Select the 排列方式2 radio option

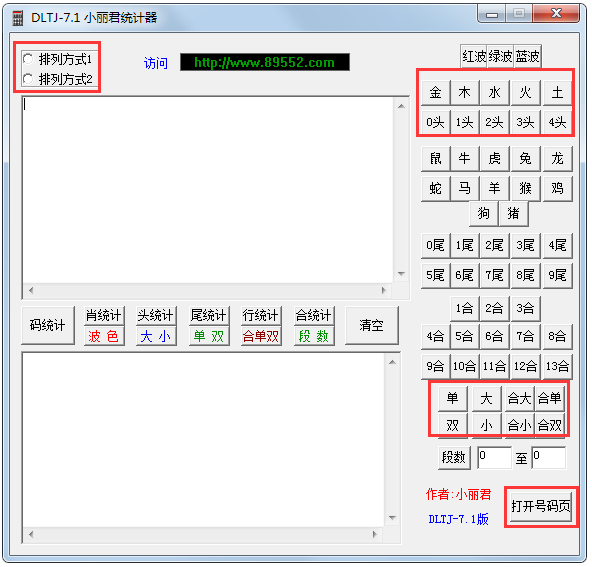[57, 79]
